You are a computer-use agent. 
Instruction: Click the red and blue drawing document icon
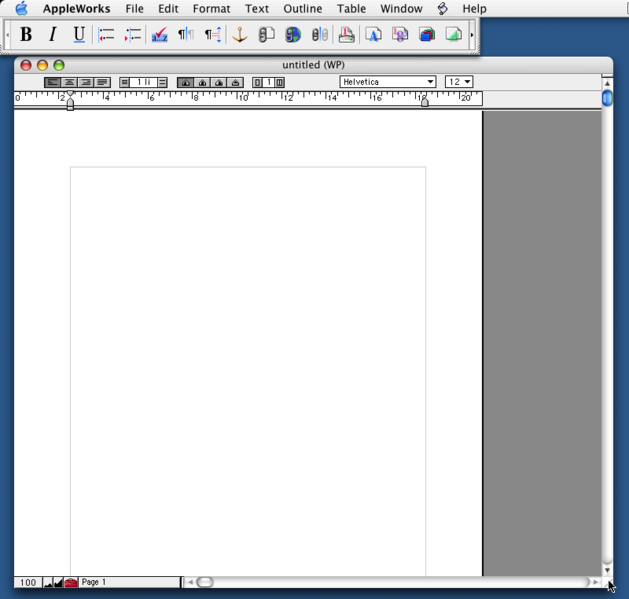point(427,35)
